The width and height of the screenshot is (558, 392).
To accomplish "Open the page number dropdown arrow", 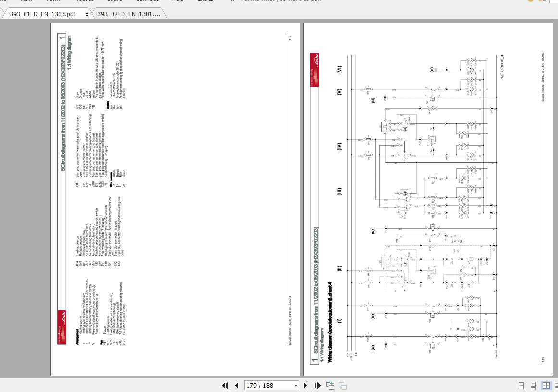I will pos(296,386).
